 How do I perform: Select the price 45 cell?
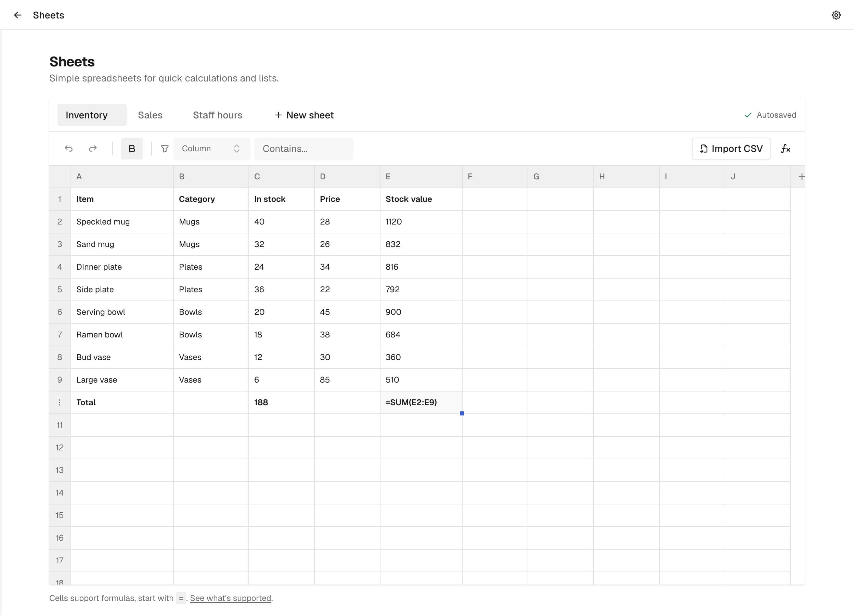point(347,312)
